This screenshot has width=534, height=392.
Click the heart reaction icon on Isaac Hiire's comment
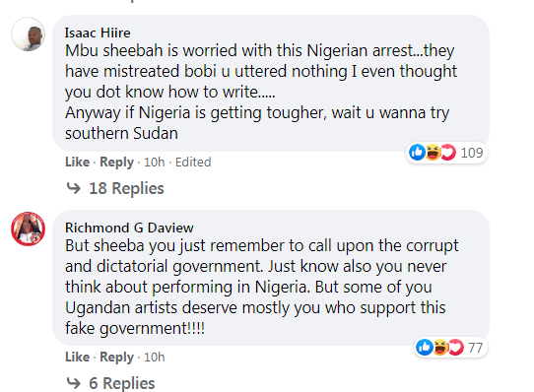[x=448, y=153]
